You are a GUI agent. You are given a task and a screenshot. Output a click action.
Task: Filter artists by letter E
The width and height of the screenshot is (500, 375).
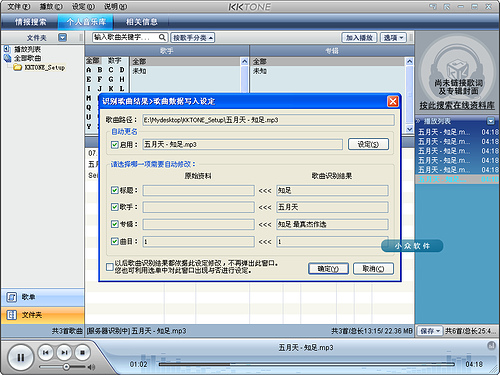(x=89, y=79)
